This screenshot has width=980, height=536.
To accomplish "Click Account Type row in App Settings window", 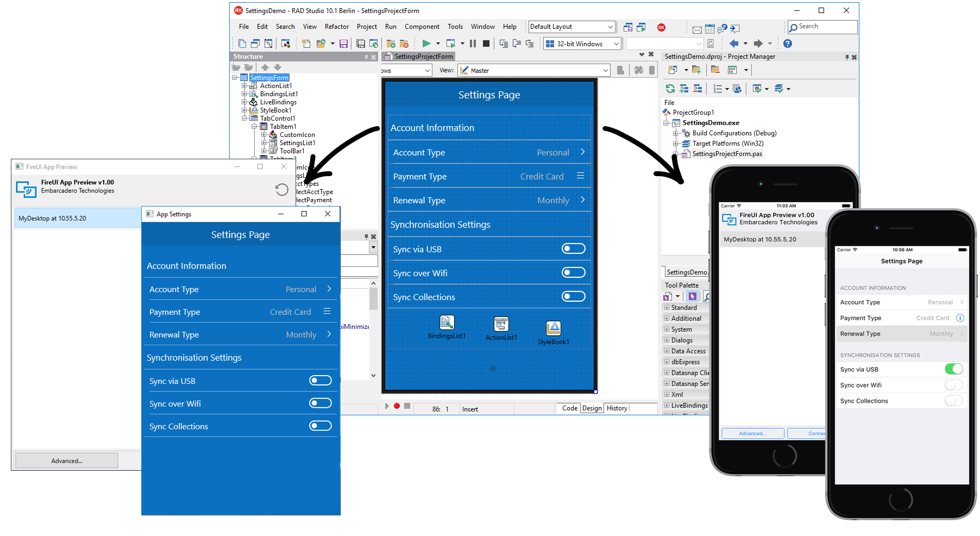I will click(241, 289).
